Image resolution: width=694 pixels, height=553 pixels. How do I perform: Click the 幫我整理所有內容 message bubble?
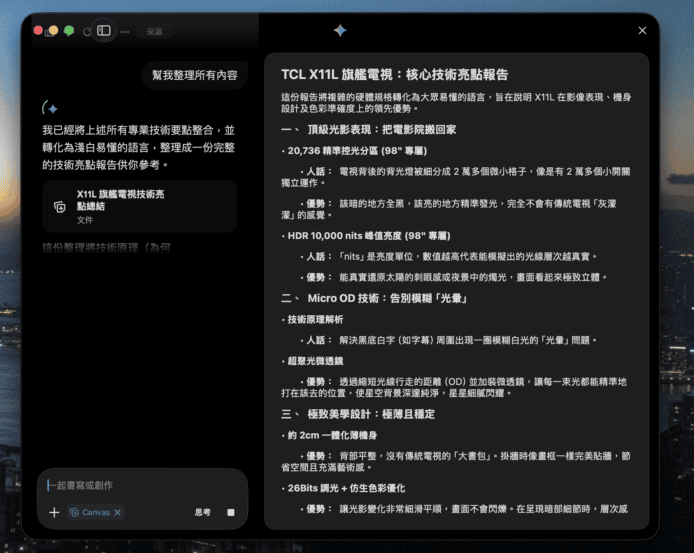(195, 75)
